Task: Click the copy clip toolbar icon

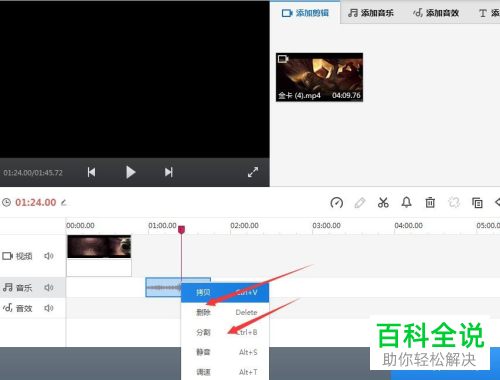Action: click(477, 202)
